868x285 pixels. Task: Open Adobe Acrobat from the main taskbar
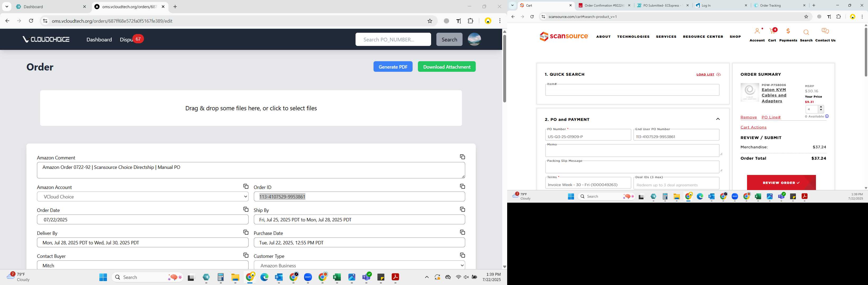coord(395,277)
